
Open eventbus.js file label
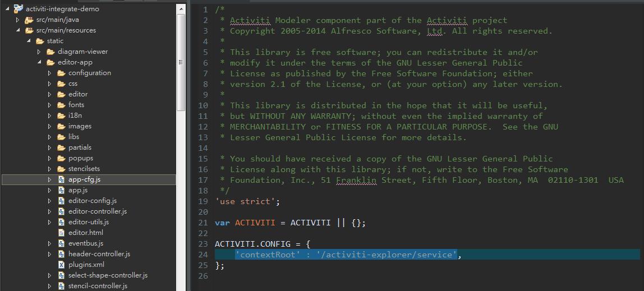pyautogui.click(x=86, y=243)
